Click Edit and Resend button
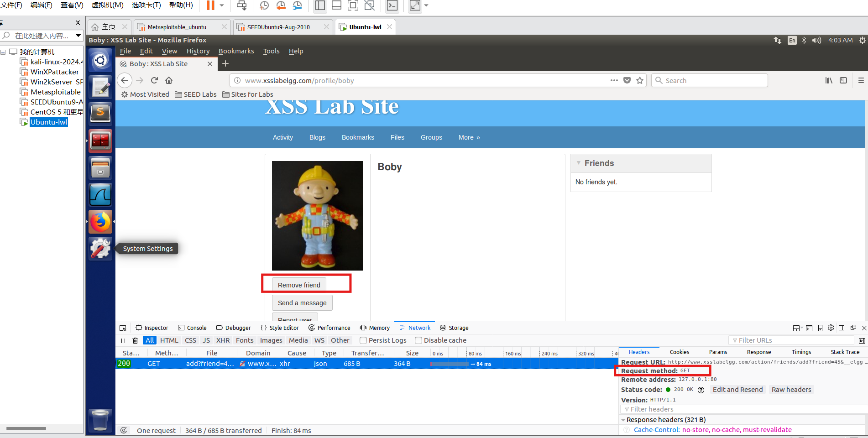Viewport: 868px width, 438px height. pyautogui.click(x=737, y=390)
